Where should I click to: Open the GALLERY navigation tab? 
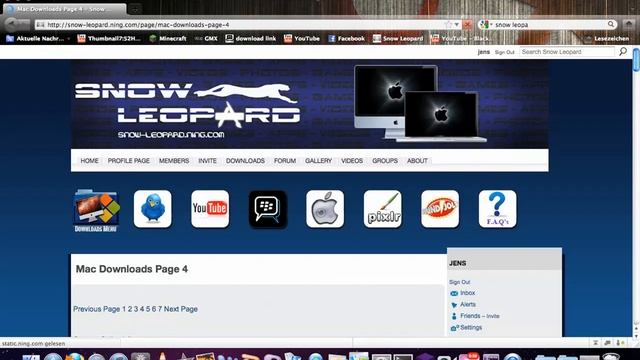(x=318, y=161)
